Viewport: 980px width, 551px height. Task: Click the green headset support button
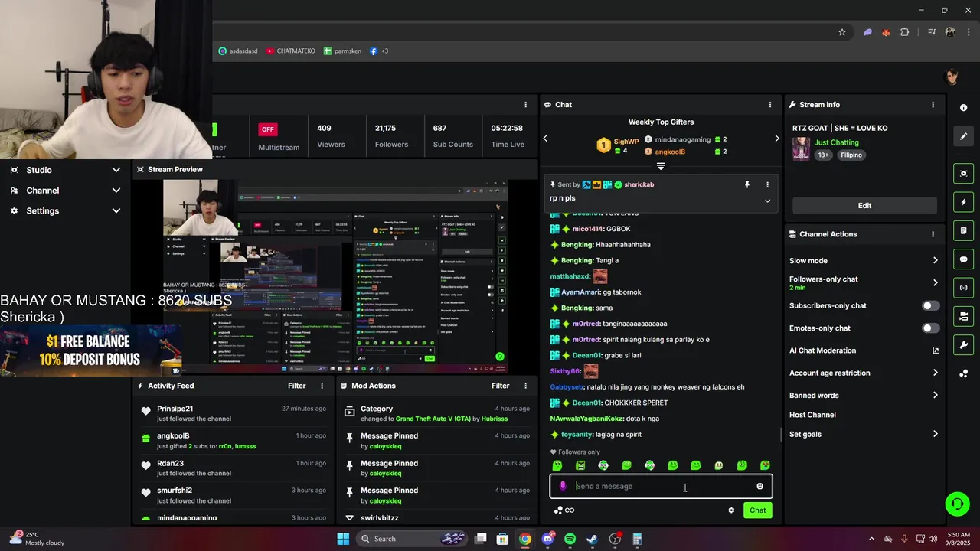[x=956, y=504]
